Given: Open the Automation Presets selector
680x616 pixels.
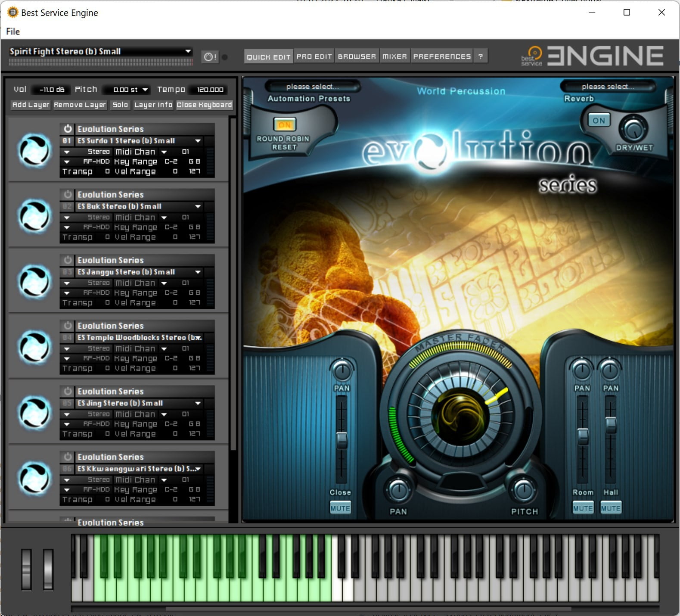Looking at the screenshot, I should [x=312, y=87].
